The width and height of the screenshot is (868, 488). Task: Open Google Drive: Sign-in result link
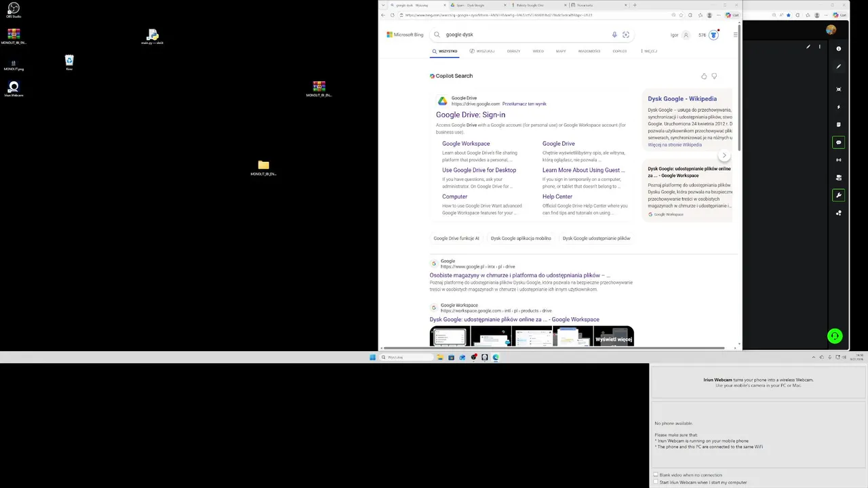(471, 115)
